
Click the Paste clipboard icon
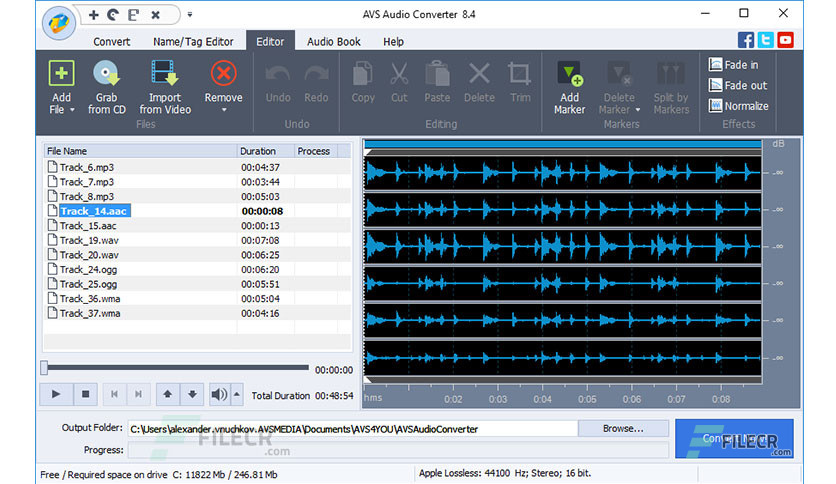click(437, 74)
